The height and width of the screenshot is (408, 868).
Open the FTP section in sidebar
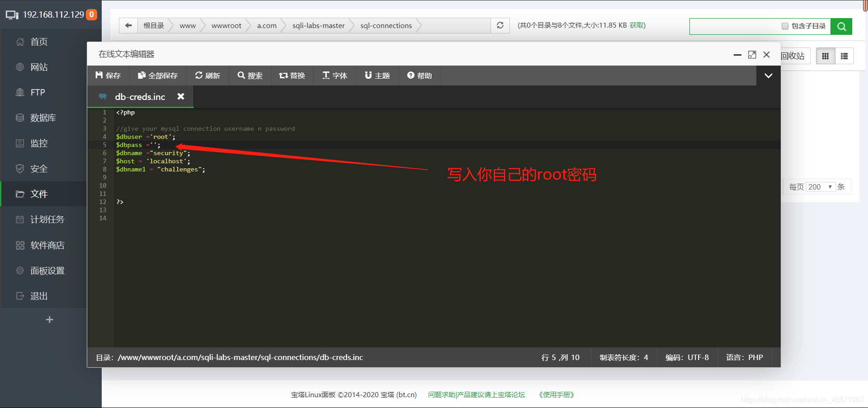click(38, 92)
